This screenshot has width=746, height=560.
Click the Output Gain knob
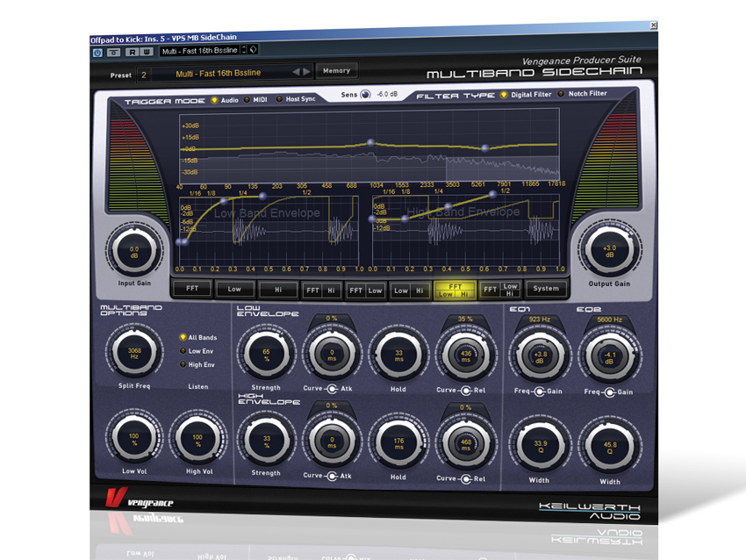click(609, 251)
